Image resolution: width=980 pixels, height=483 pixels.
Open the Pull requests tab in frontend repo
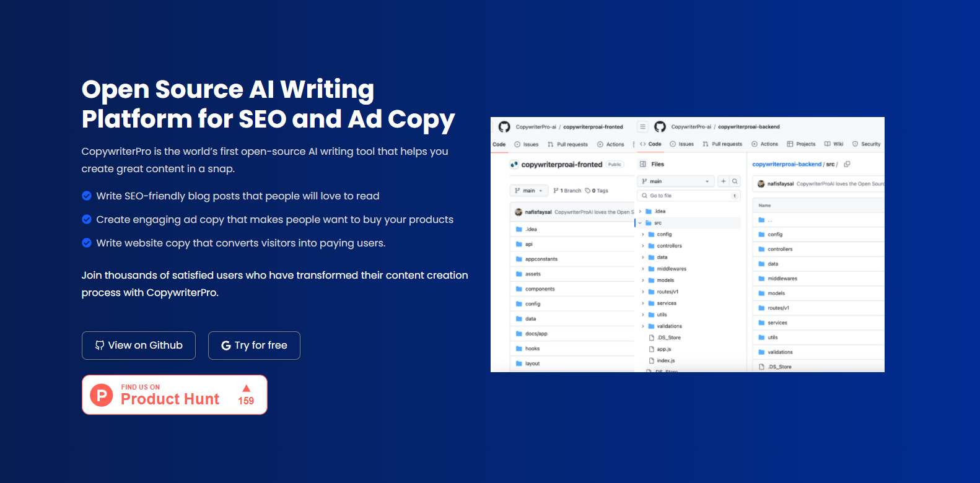[567, 144]
